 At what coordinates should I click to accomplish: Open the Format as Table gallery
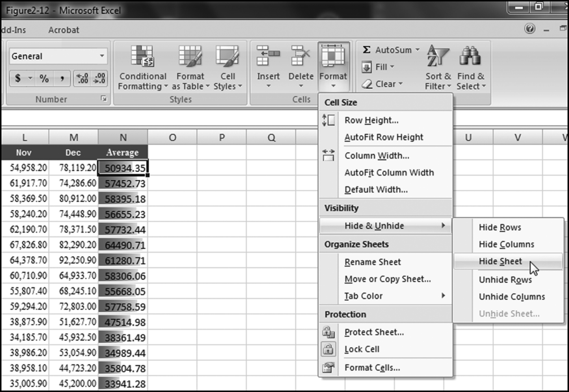coord(190,67)
